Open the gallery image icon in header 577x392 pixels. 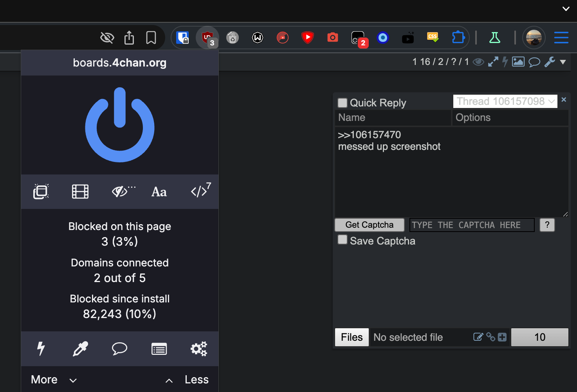coord(518,62)
